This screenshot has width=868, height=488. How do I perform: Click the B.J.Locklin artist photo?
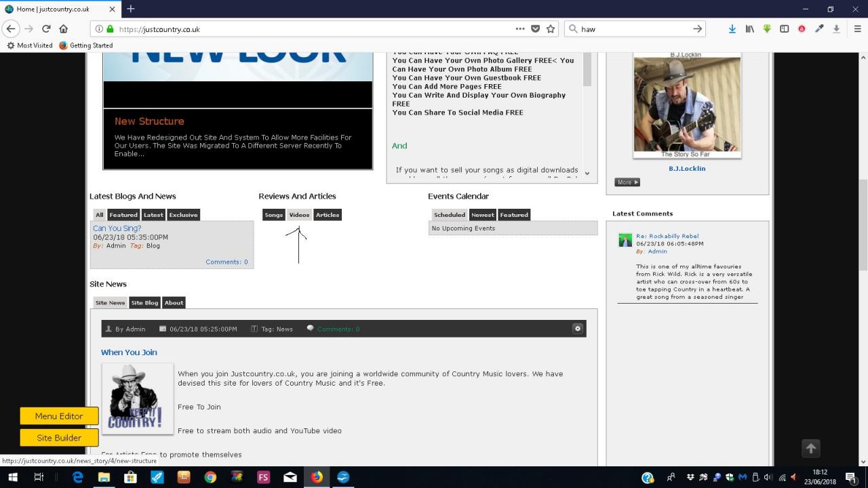(x=687, y=104)
